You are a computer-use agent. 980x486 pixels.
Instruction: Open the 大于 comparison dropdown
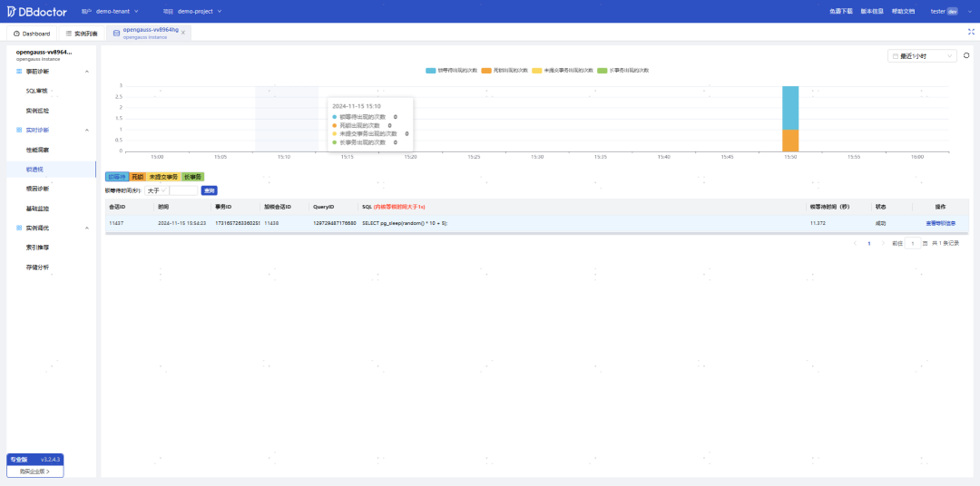pyautogui.click(x=156, y=190)
